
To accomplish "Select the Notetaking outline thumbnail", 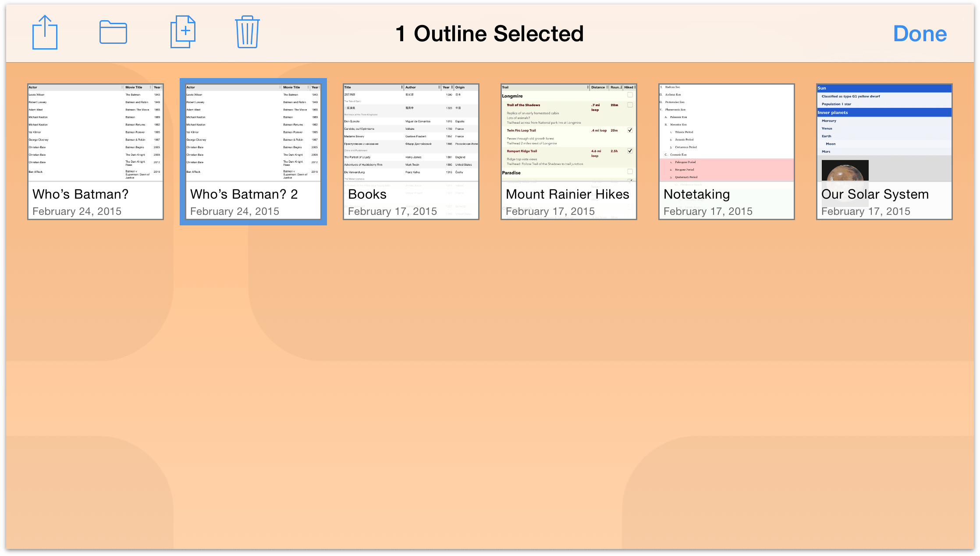I will coord(727,151).
